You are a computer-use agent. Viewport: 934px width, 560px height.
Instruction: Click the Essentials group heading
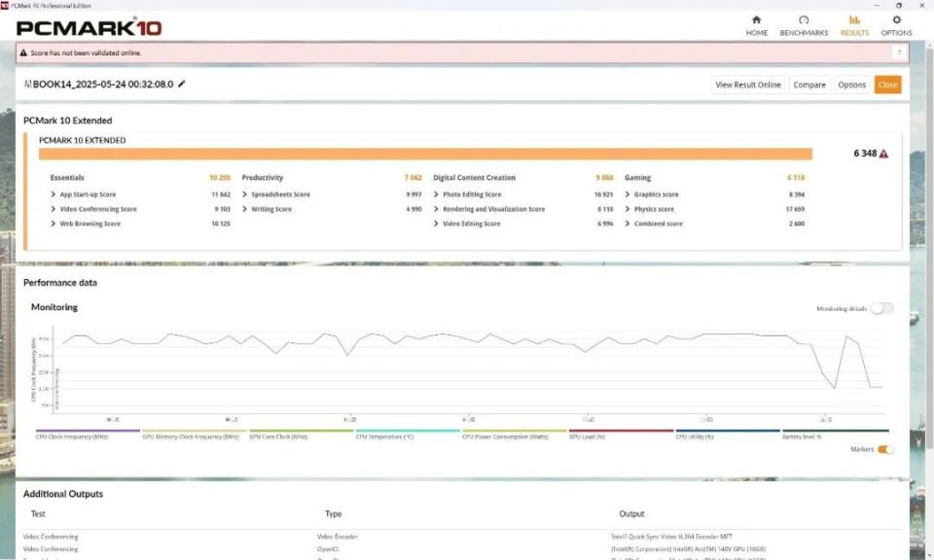[67, 178]
